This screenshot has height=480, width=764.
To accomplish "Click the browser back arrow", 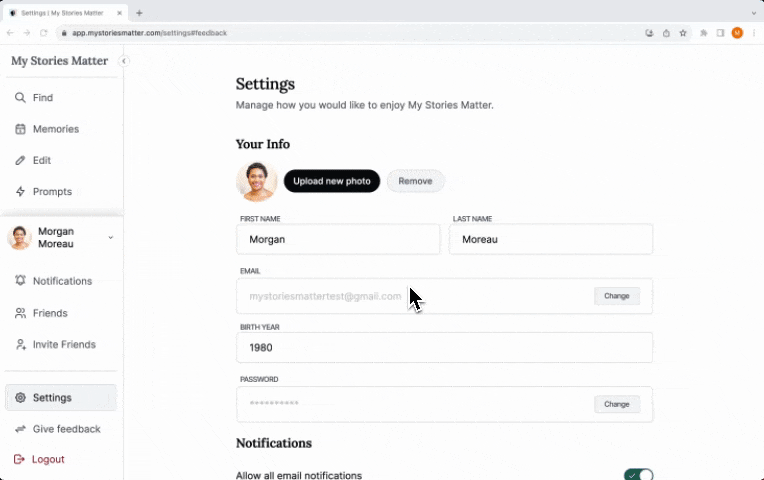I will (10, 33).
